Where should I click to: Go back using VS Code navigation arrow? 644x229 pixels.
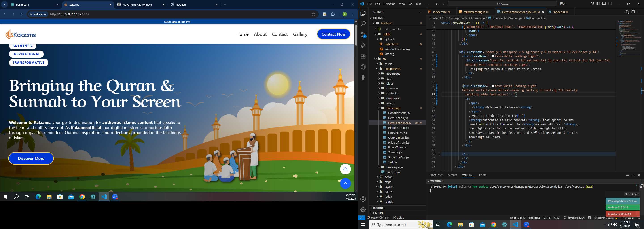pyautogui.click(x=437, y=4)
